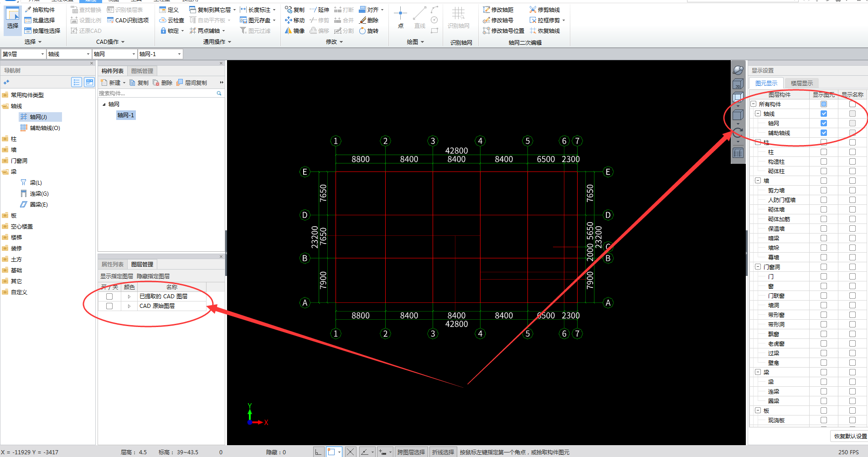
Task: Uncheck 辅助轴线 显示图元 checkbox
Action: click(x=824, y=133)
